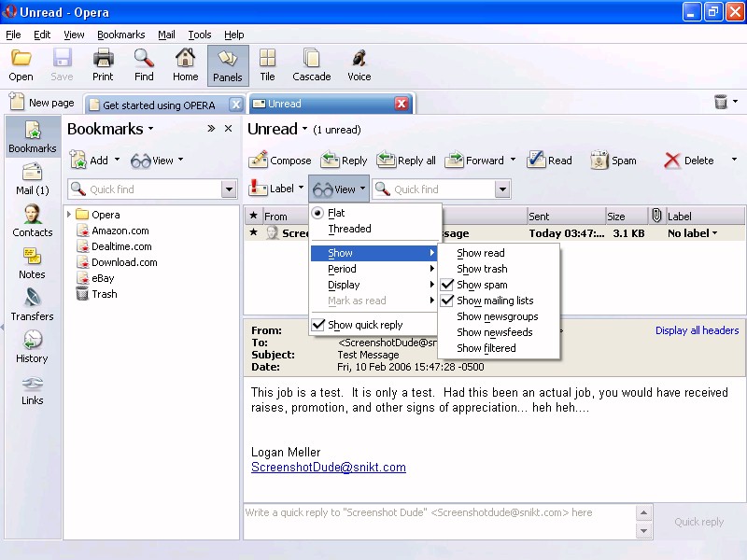747x560 pixels.
Task: Click Display all headers link
Action: 697,330
